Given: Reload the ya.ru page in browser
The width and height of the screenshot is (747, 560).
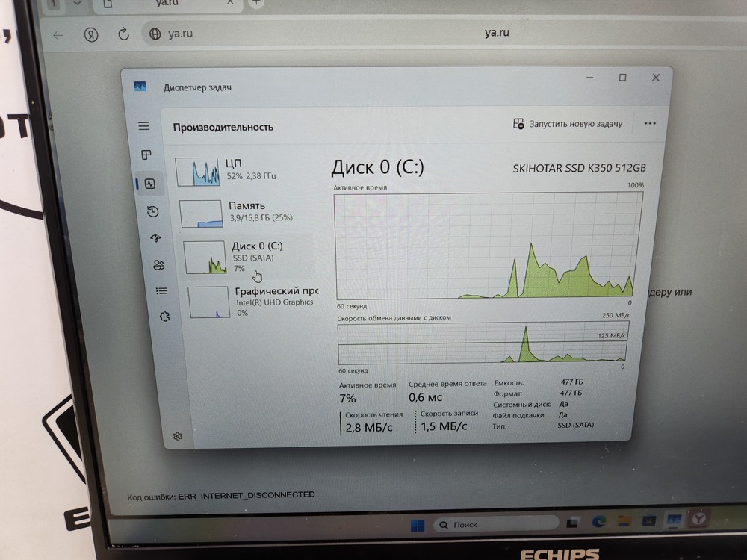Looking at the screenshot, I should pyautogui.click(x=124, y=34).
